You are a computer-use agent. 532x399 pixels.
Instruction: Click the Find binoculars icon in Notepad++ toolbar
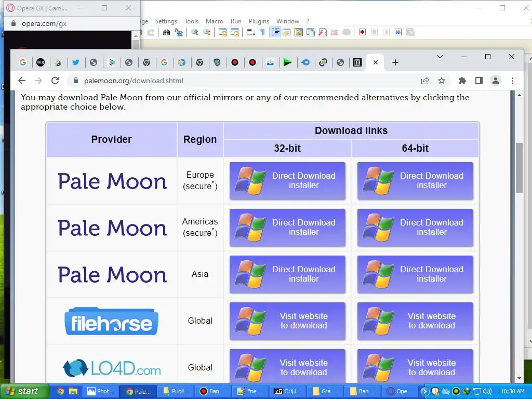166,32
